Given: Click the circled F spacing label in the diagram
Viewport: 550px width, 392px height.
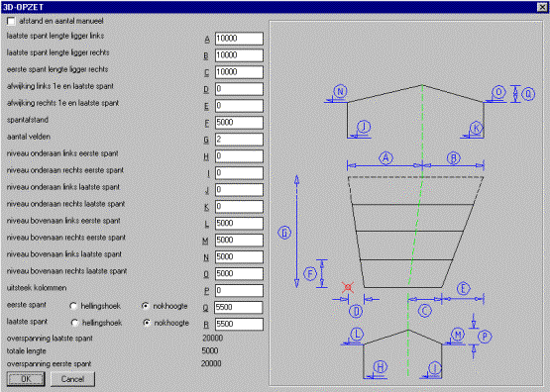Looking at the screenshot, I should [310, 273].
